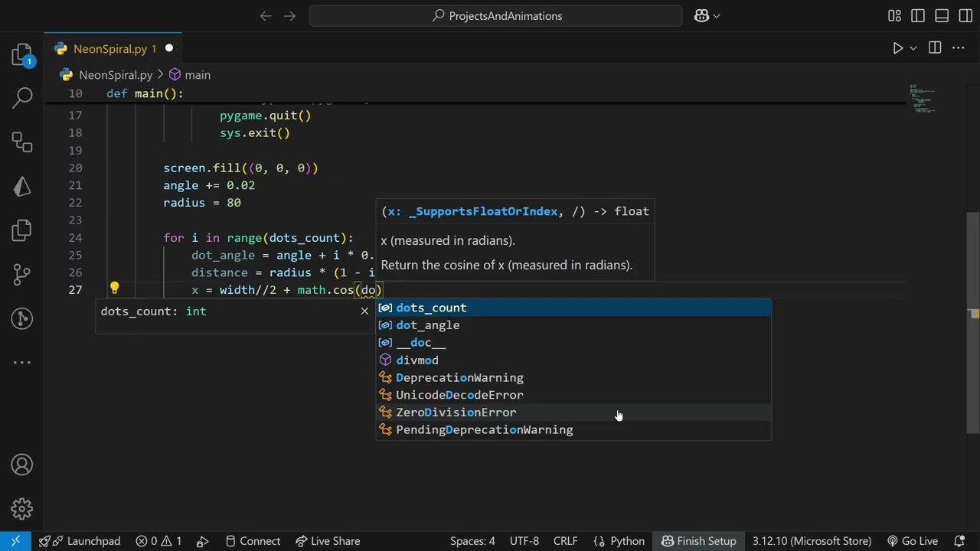Change file encoding UTF-8
This screenshot has height=551, width=980.
[x=524, y=541]
